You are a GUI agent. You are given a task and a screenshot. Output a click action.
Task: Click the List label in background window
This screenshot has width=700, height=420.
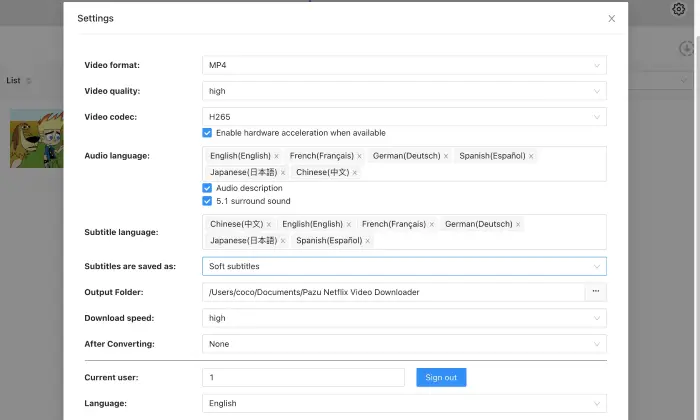tap(13, 80)
